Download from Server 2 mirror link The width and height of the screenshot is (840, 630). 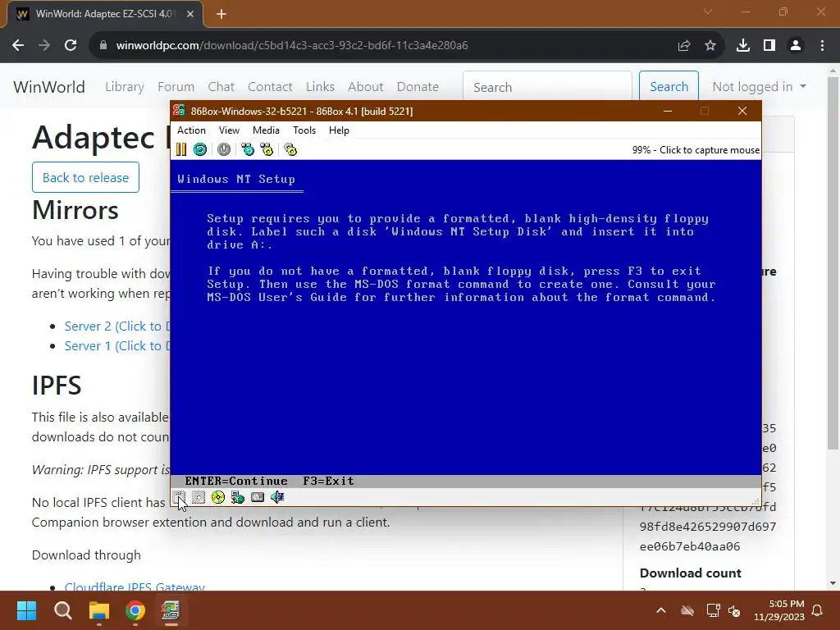coord(116,326)
